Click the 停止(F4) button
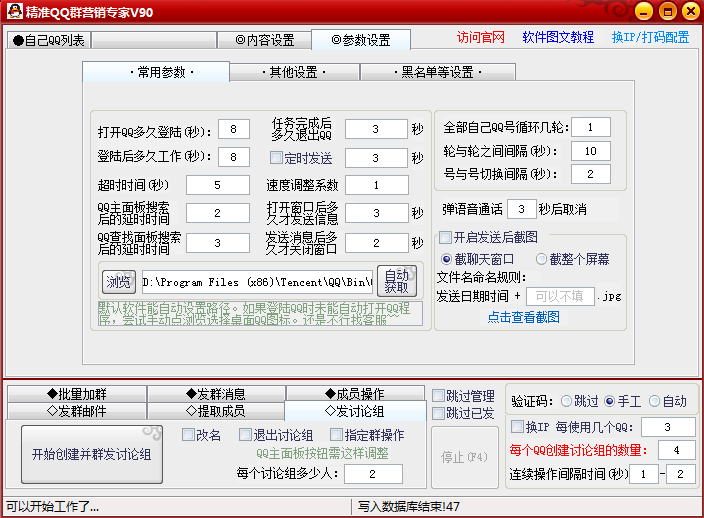Image resolution: width=704 pixels, height=518 pixels. [464, 457]
